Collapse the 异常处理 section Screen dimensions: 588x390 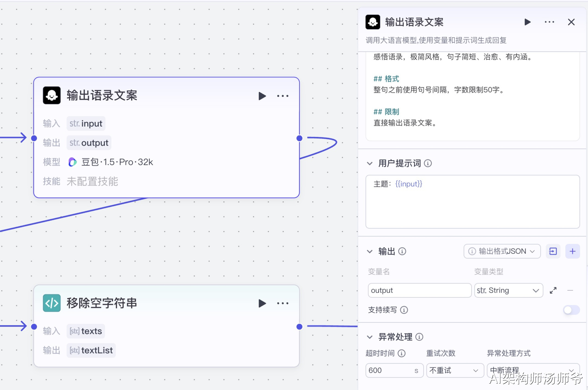point(369,337)
